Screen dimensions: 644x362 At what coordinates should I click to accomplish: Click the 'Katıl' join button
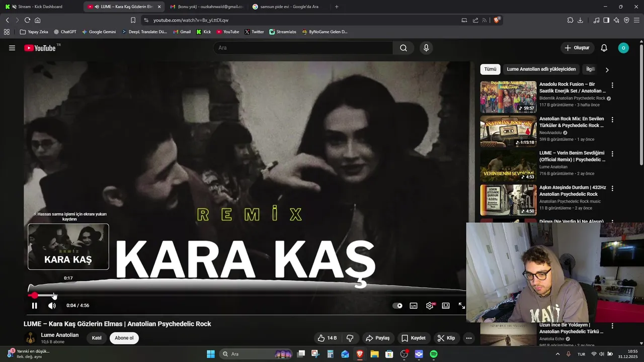click(x=97, y=338)
